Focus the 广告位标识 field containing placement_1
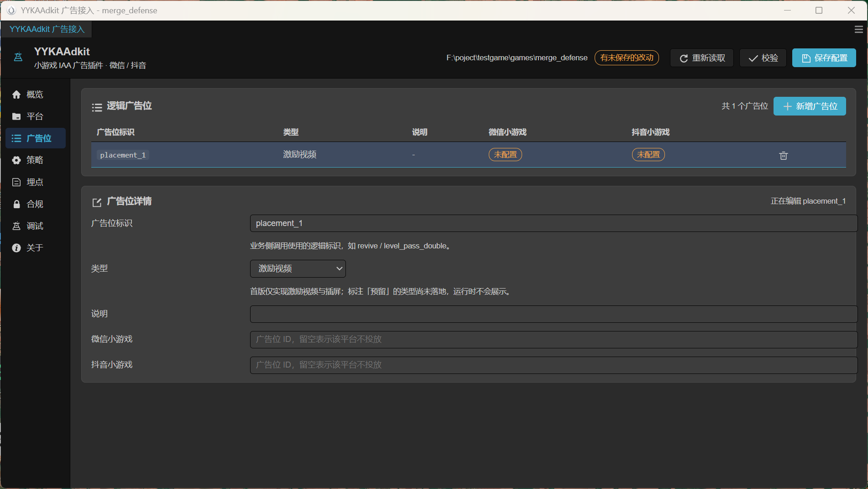 click(x=554, y=223)
